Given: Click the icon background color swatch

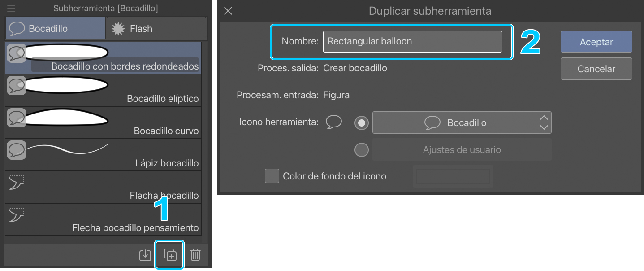Looking at the screenshot, I should pos(453,176).
